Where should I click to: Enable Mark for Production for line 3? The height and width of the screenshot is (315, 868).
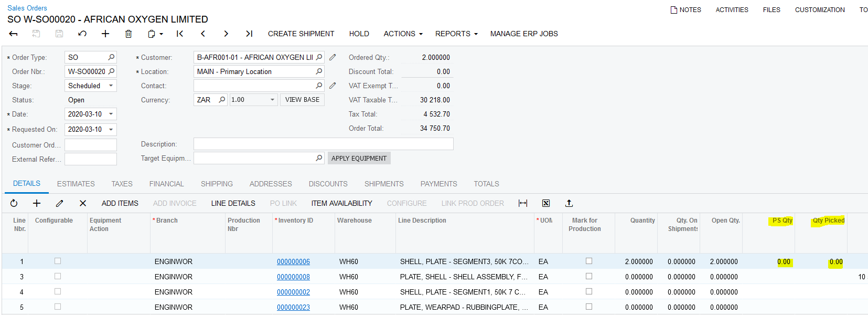pyautogui.click(x=589, y=276)
